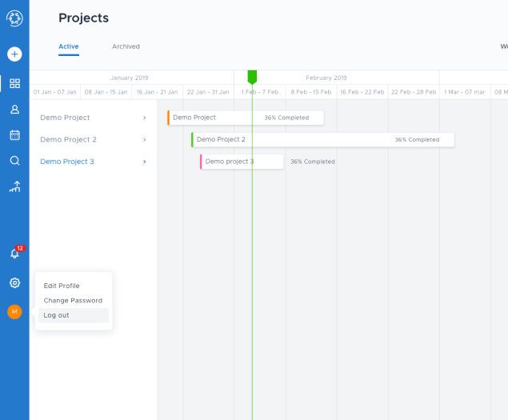Open the users profile icon in sidebar
This screenshot has width=508, height=420.
click(14, 110)
